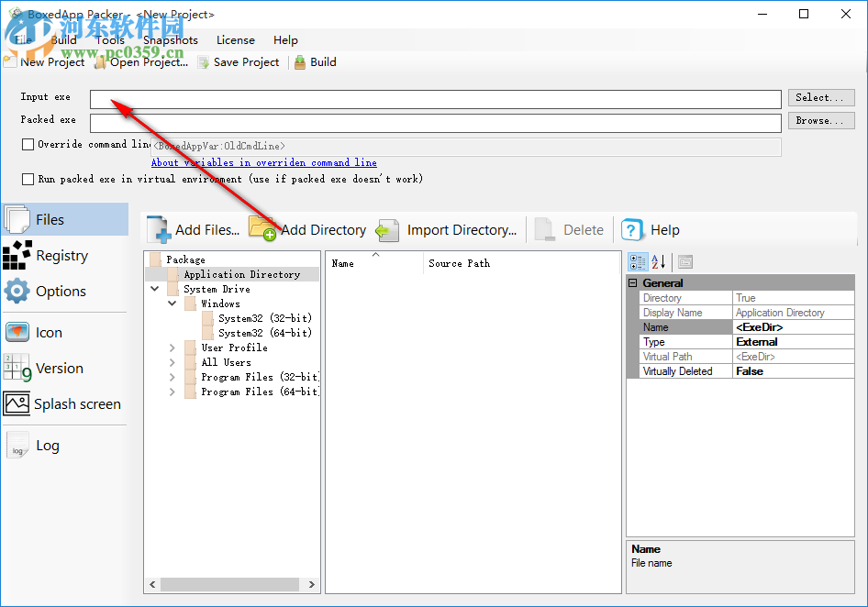
Task: Open the Splash screen image icon
Action: tap(17, 403)
